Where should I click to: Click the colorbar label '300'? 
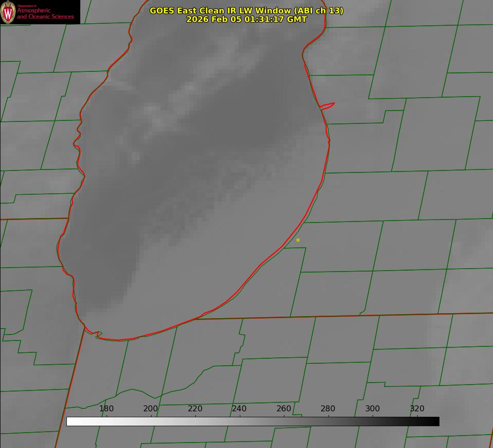click(x=373, y=408)
